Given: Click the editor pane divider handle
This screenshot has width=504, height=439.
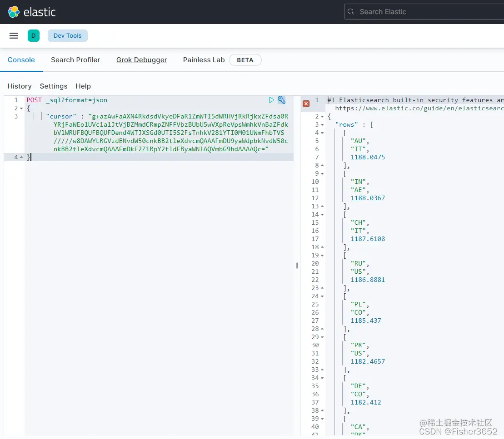Looking at the screenshot, I should click(x=297, y=266).
